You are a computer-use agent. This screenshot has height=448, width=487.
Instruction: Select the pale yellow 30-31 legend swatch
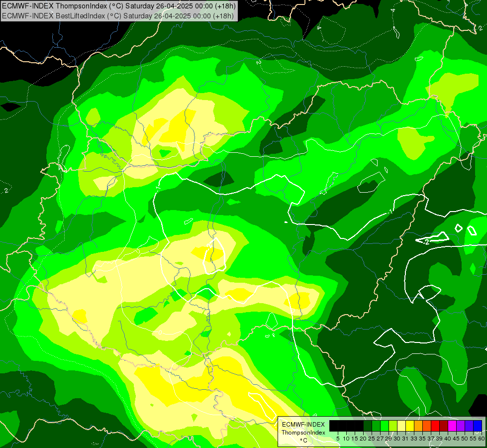point(401,426)
